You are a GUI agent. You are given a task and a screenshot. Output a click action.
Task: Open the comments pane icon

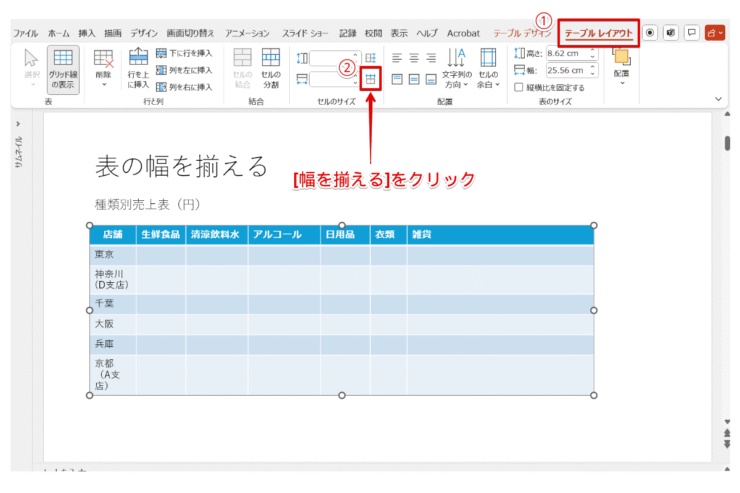691,33
